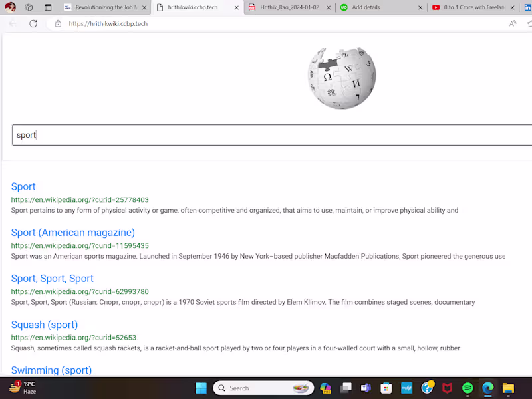Image resolution: width=532 pixels, height=399 pixels.
Task: Switch to the Hrithik_Rao_2024-01-02 tab
Action: tap(286, 9)
